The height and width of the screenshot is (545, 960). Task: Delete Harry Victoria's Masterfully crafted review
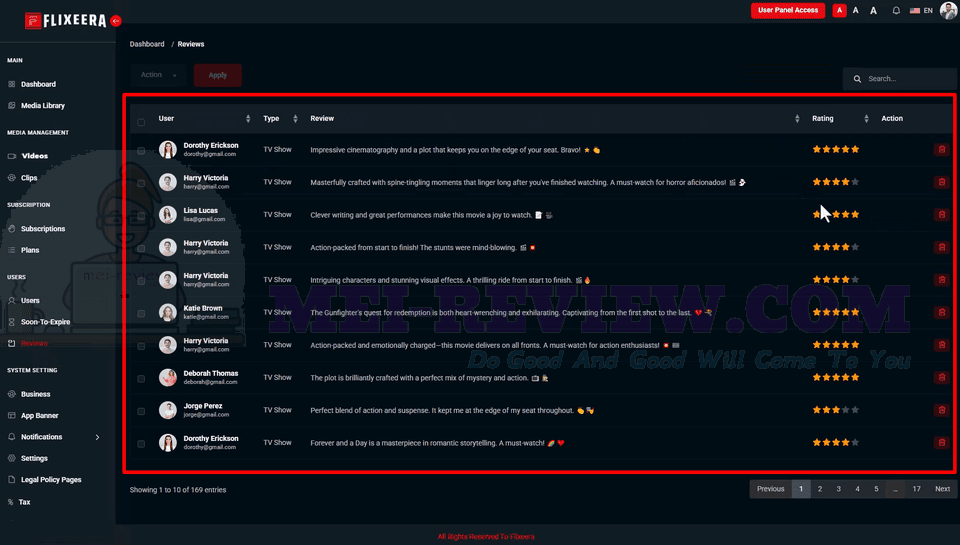(x=942, y=182)
